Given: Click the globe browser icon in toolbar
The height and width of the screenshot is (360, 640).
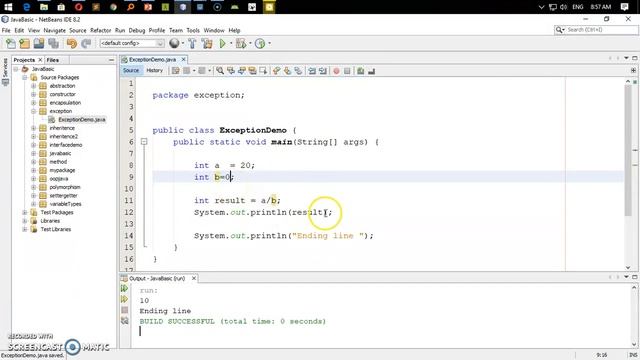Looking at the screenshot, I should tap(174, 43).
